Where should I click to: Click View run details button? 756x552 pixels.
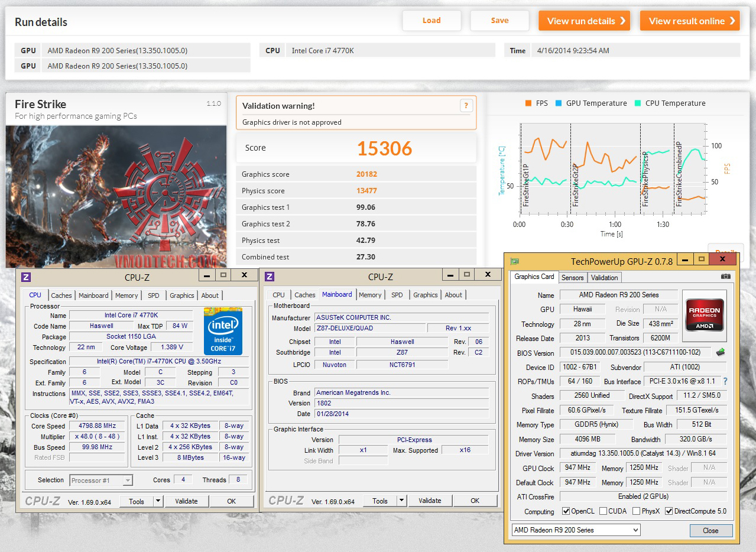pos(584,21)
